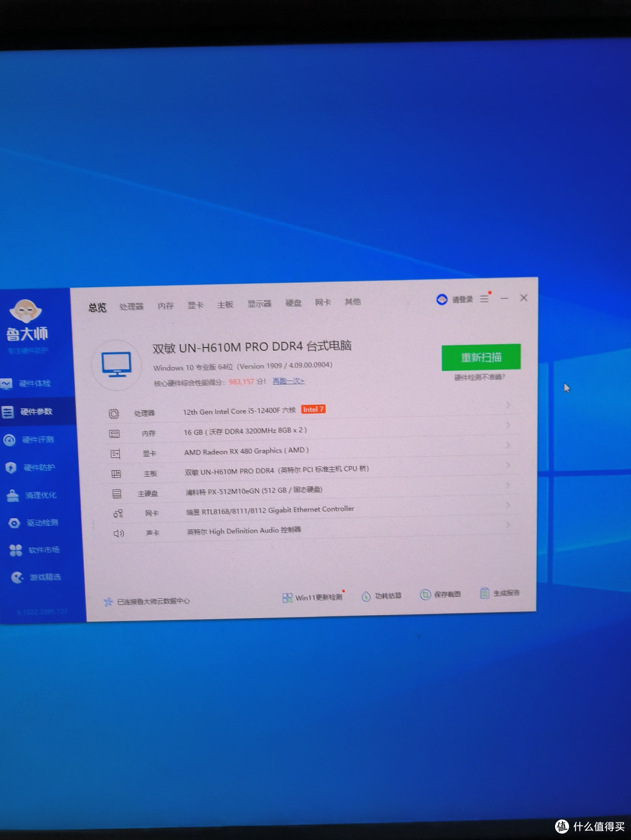Viewport: 631px width, 840px height.
Task: Click the network icon in 网卡 row
Action: 118,513
